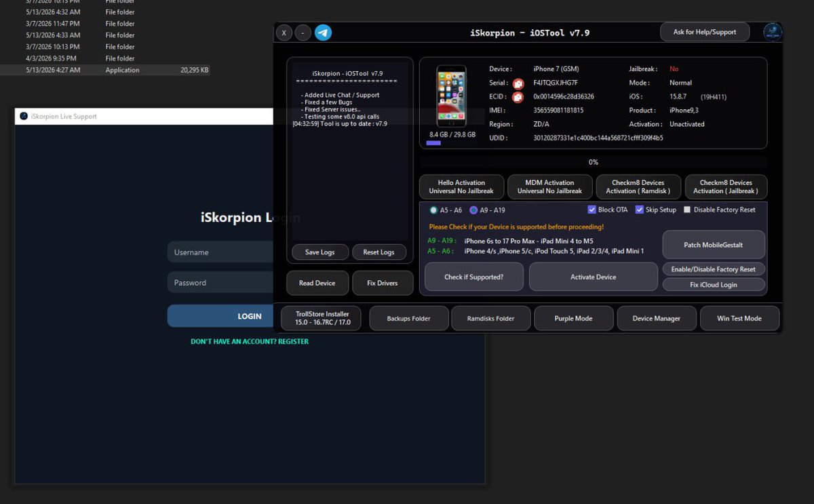Click the log line Tool is up to date

340,123
